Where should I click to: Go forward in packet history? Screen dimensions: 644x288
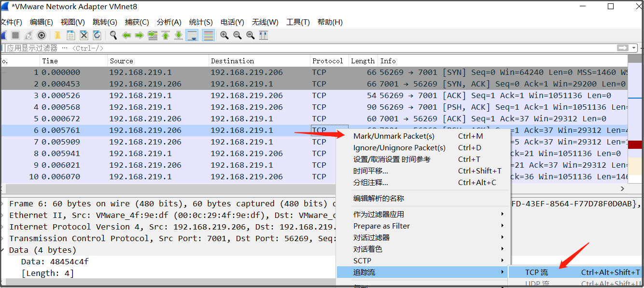tap(140, 35)
